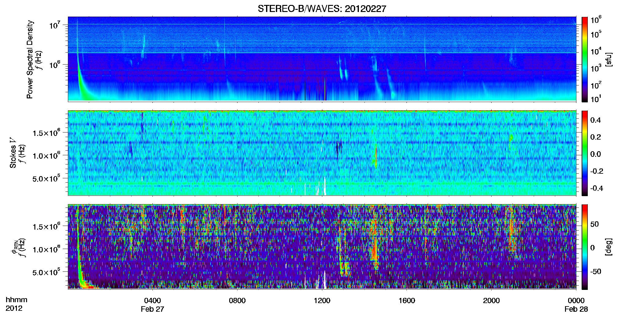Click 10^4 label on sfu color bar

click(596, 51)
